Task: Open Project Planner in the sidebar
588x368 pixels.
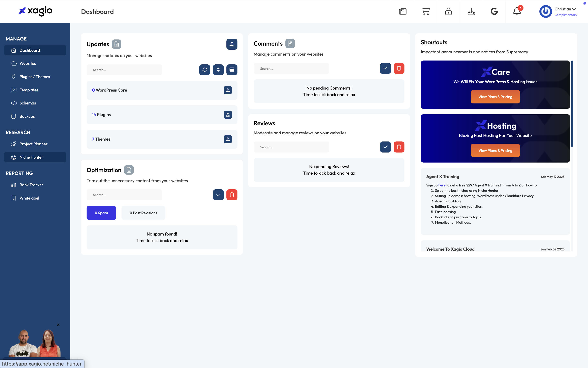Action: (x=35, y=144)
